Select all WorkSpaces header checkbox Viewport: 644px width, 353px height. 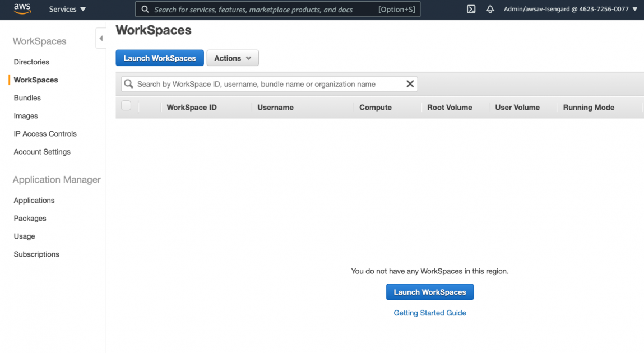click(126, 105)
